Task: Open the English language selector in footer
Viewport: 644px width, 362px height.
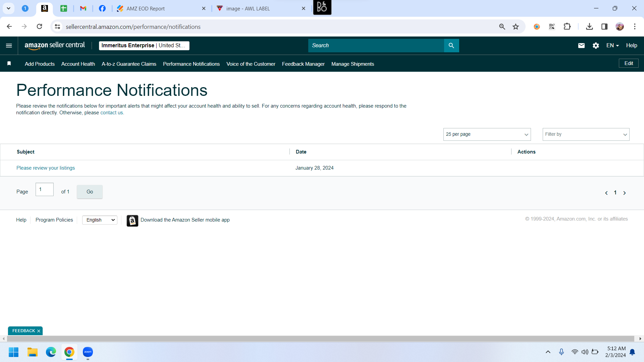Action: pos(100,220)
